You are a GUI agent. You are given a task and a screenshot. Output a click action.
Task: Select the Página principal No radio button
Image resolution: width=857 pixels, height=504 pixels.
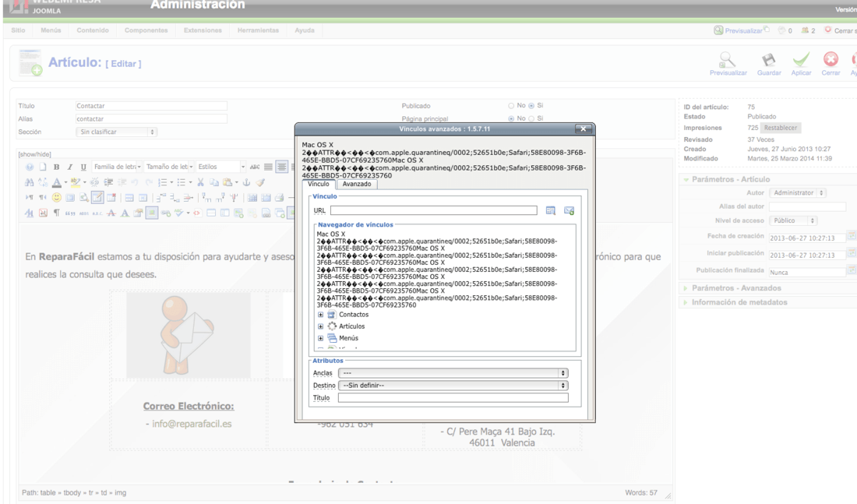coord(511,118)
